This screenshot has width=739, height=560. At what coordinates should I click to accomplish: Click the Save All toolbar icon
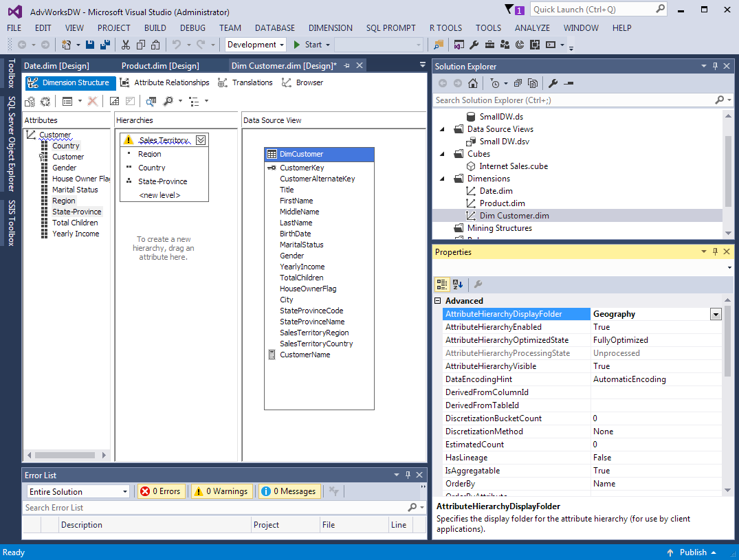tap(105, 45)
